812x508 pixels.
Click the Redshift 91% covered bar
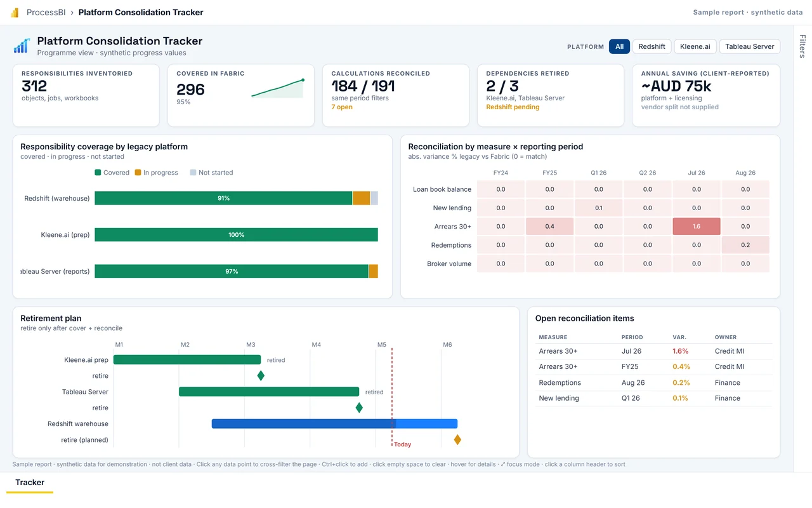pyautogui.click(x=223, y=198)
